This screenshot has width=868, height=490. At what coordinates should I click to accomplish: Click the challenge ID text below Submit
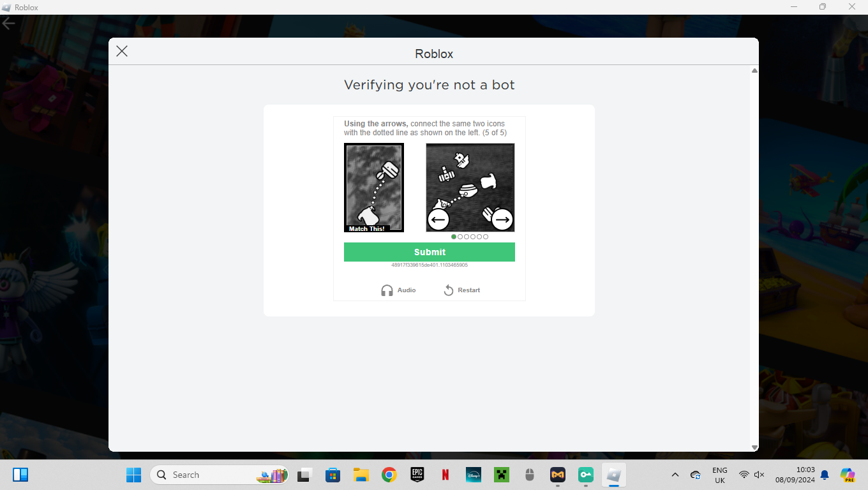coord(430,265)
